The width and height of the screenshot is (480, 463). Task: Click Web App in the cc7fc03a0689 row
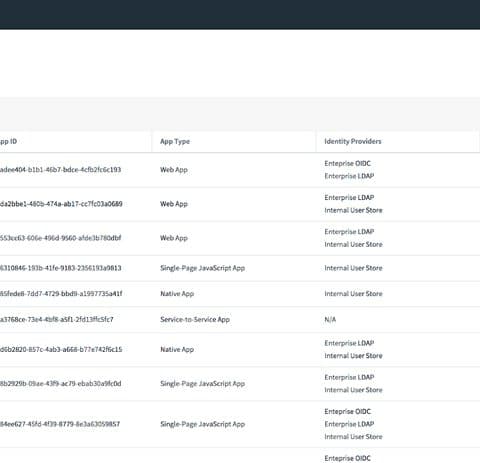[x=174, y=204]
